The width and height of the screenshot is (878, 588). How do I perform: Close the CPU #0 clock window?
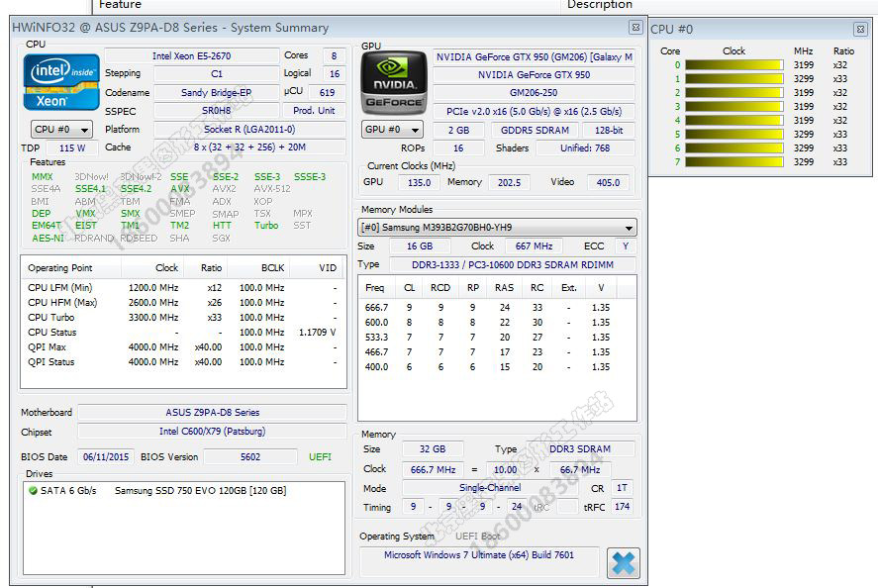(860, 29)
